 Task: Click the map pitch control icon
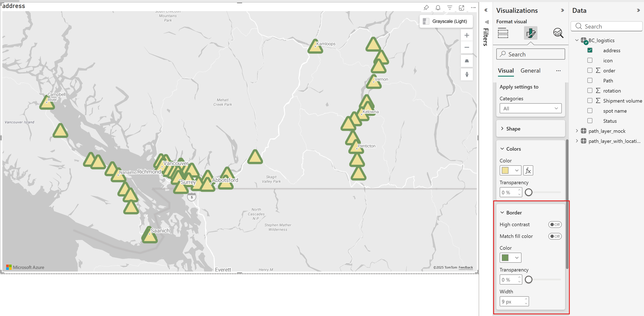point(467,61)
